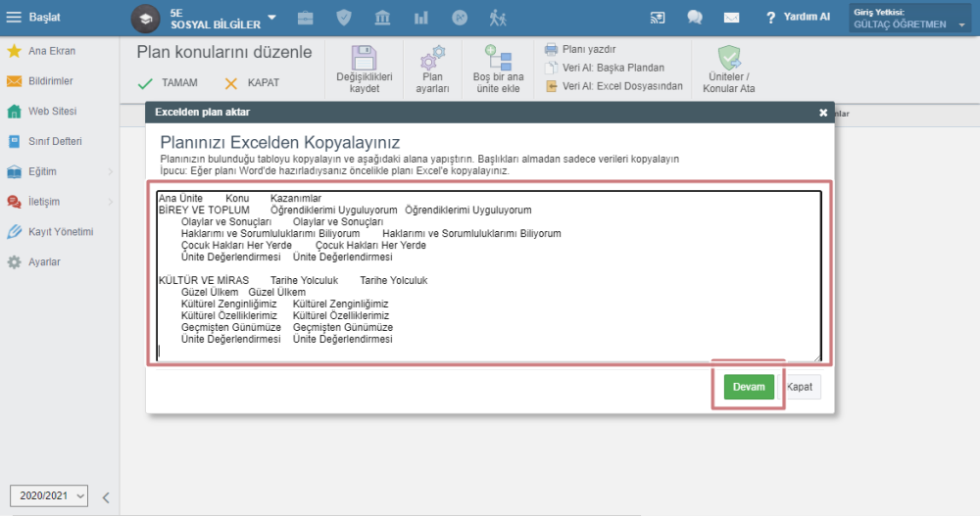Click Boş bir ana ünite ekle
The image size is (980, 516).
498,70
